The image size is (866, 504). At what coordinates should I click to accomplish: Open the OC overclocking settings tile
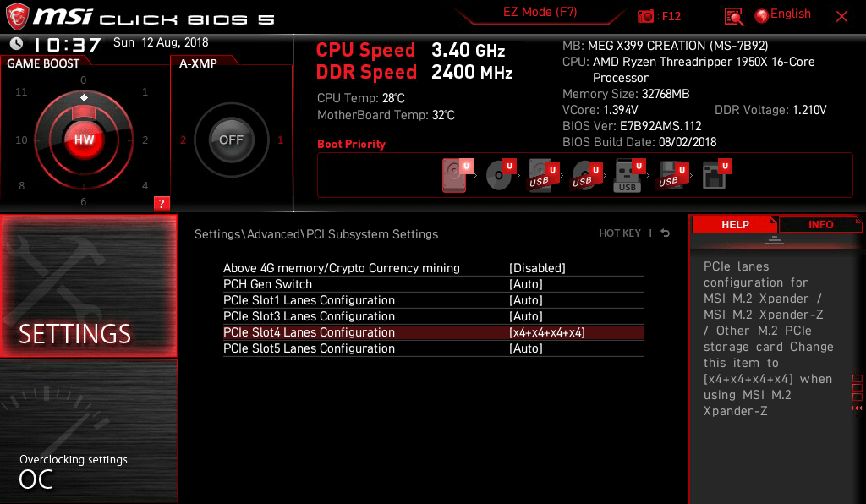coord(88,431)
